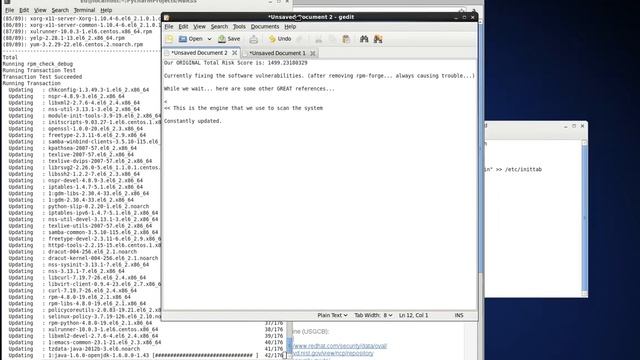Close the gedit window
The width and height of the screenshot is (640, 360).
[473, 17]
